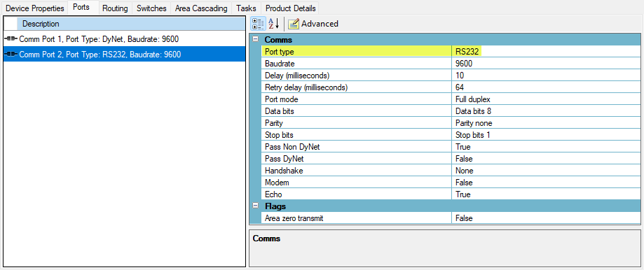Toggle Pass Non DyNet True value
This screenshot has height=270, width=644.
(546, 147)
